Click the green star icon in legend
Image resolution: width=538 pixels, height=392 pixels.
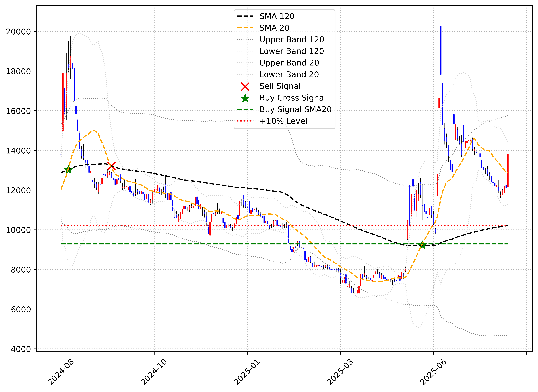point(245,98)
